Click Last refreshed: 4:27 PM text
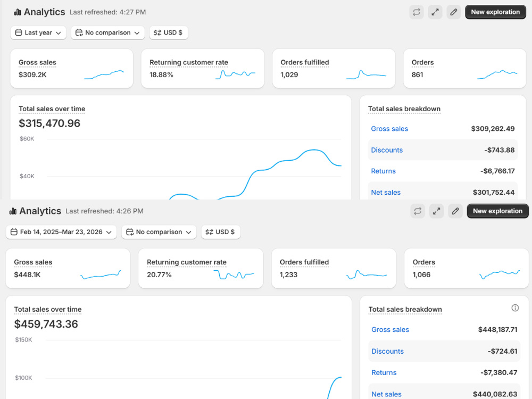532x399 pixels. click(x=107, y=12)
